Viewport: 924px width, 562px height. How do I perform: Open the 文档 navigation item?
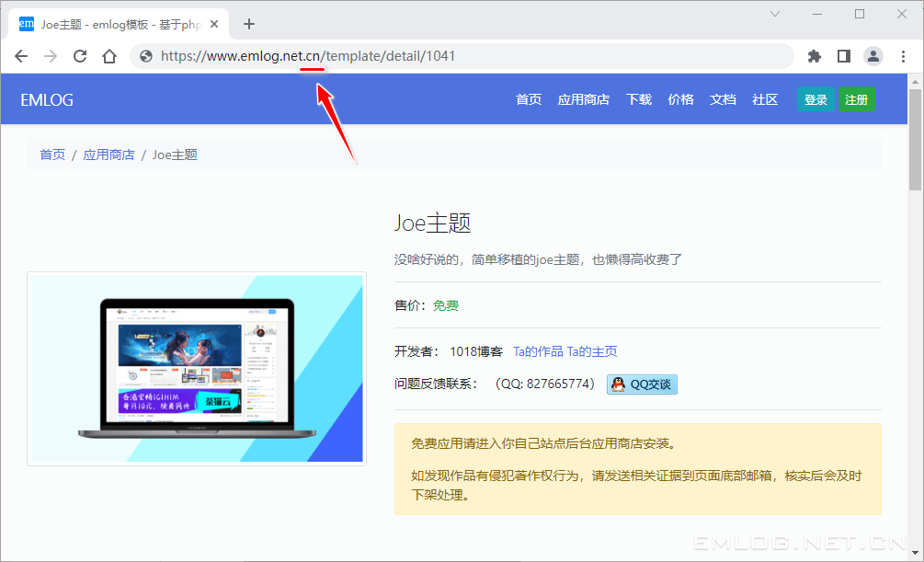(723, 99)
